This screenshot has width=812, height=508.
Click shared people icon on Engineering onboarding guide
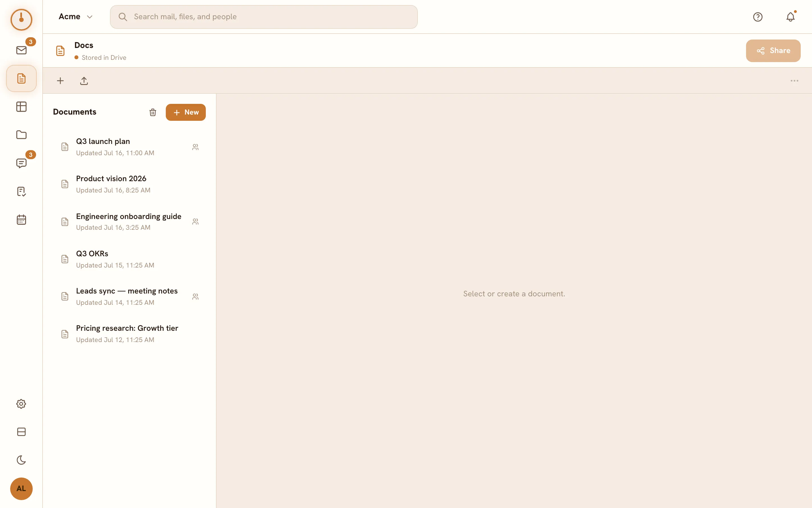click(x=195, y=222)
